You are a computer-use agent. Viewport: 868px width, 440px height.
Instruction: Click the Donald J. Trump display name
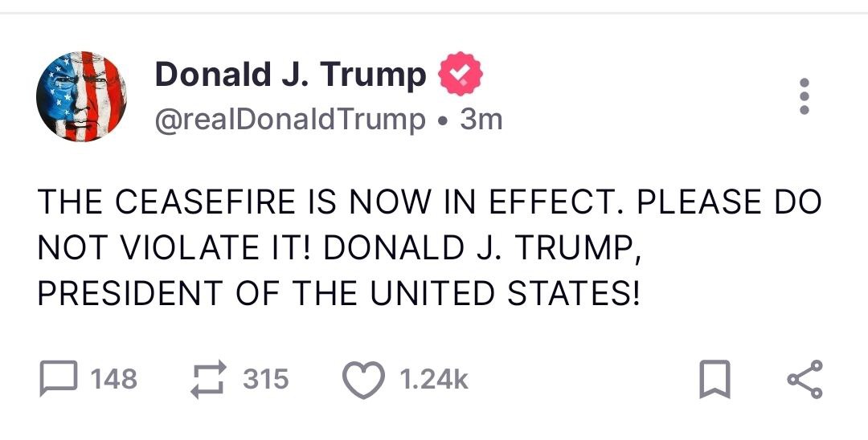(x=290, y=75)
